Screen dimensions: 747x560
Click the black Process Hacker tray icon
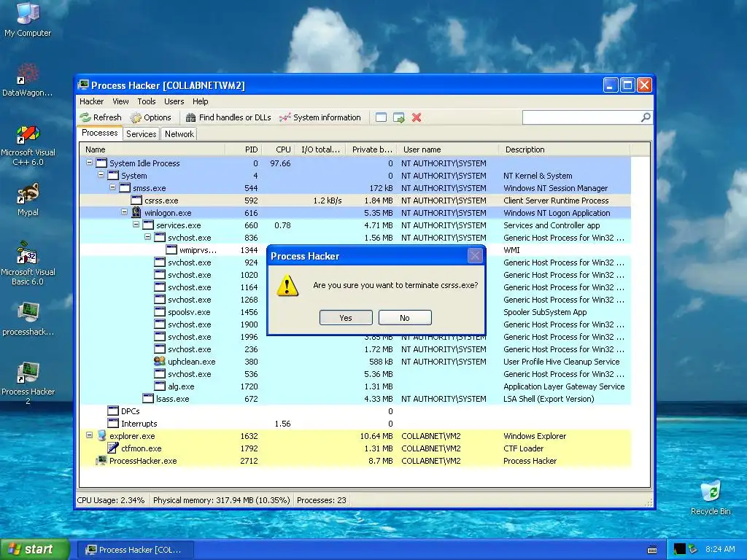pos(679,550)
